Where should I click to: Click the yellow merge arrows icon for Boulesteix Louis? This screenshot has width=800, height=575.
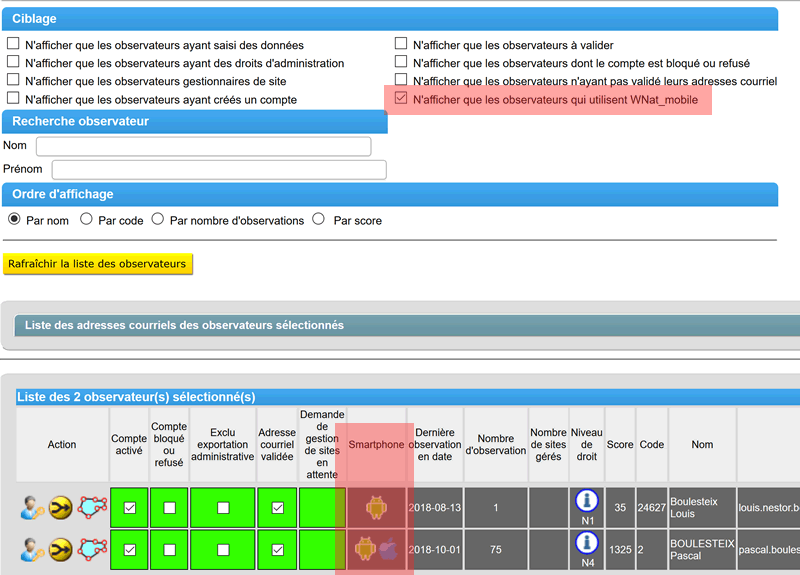[x=60, y=508]
